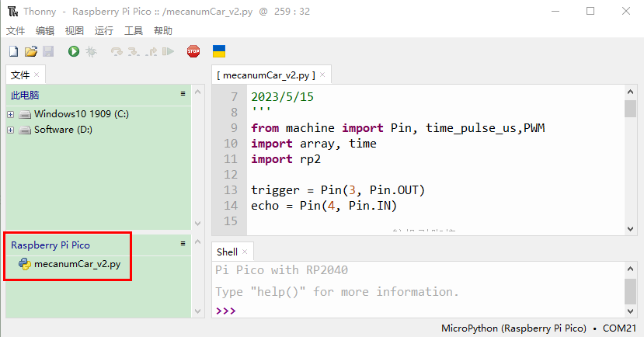The width and height of the screenshot is (644, 337).
Task: Click the Shell scrollbar down arrow
Action: (x=630, y=311)
